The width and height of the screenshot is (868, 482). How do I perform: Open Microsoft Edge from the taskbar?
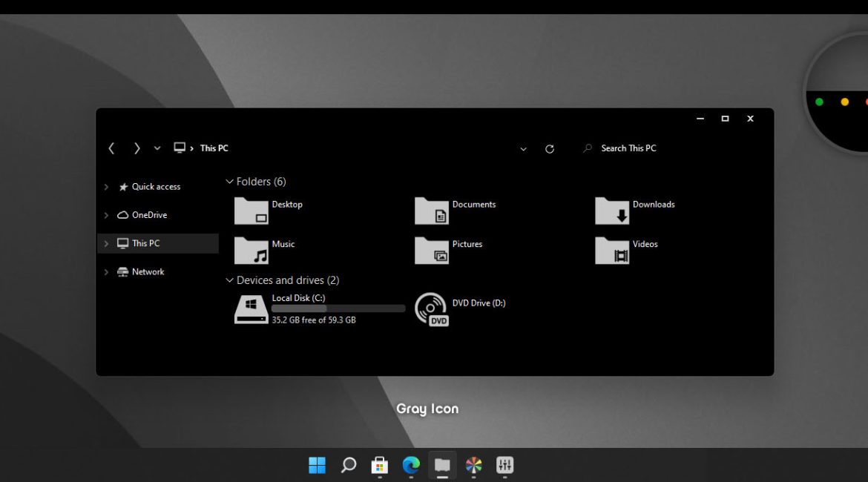[x=411, y=465]
